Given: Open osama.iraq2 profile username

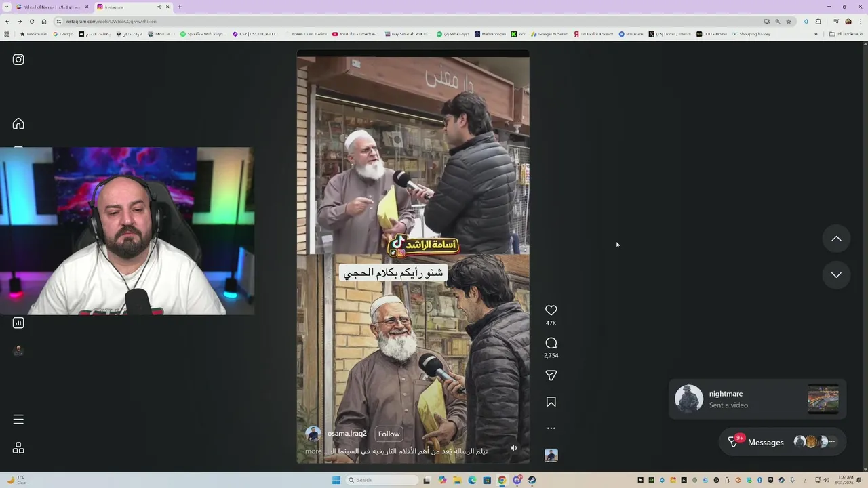Looking at the screenshot, I should (x=347, y=434).
